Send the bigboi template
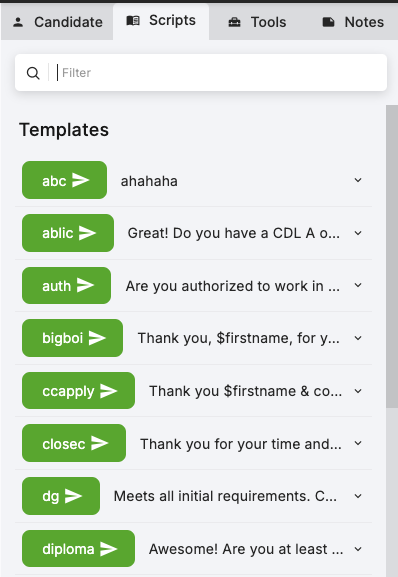This screenshot has width=398, height=577. click(x=72, y=338)
